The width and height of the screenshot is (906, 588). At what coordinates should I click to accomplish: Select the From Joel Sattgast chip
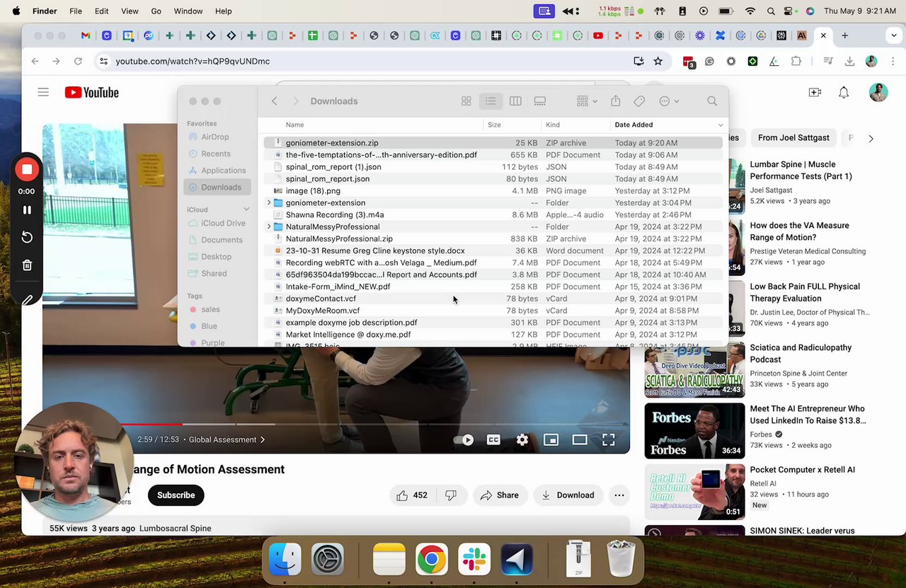pyautogui.click(x=793, y=138)
